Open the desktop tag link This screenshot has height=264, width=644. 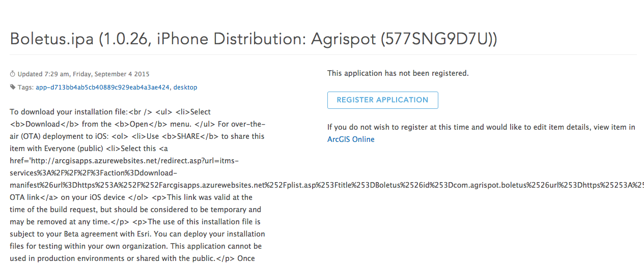(185, 87)
